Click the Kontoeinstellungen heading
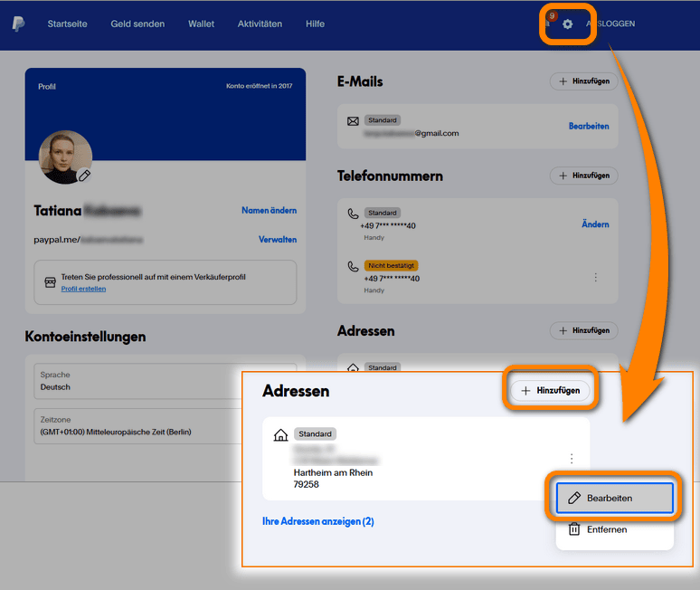 click(x=85, y=337)
